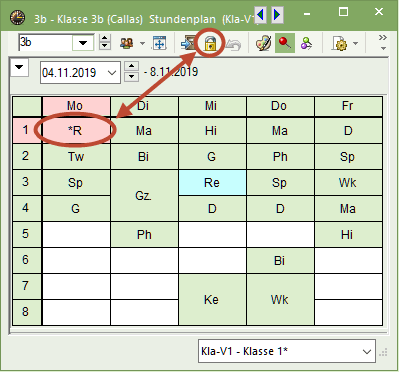Select the *R lesson on Monday period 1
This screenshot has height=372, width=399.
pyautogui.click(x=76, y=130)
